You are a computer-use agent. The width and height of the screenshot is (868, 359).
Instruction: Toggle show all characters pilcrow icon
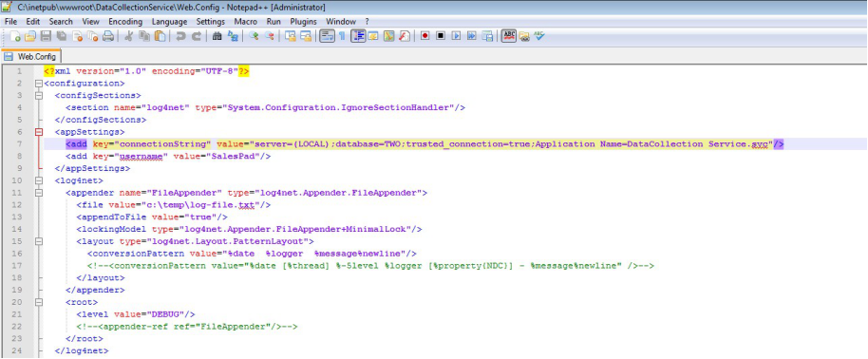coord(342,36)
